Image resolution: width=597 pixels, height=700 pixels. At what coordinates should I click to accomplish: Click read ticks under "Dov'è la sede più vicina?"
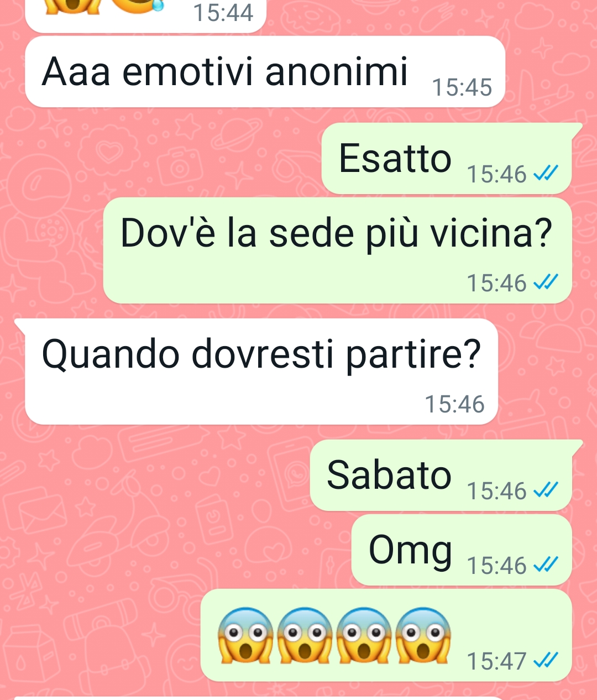tap(546, 283)
